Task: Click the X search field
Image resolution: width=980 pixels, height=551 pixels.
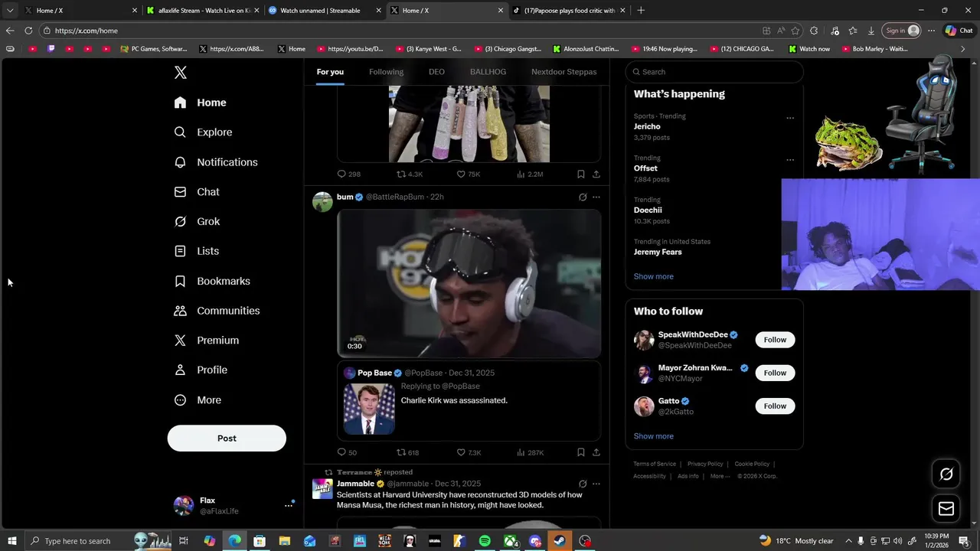Action: [x=714, y=72]
